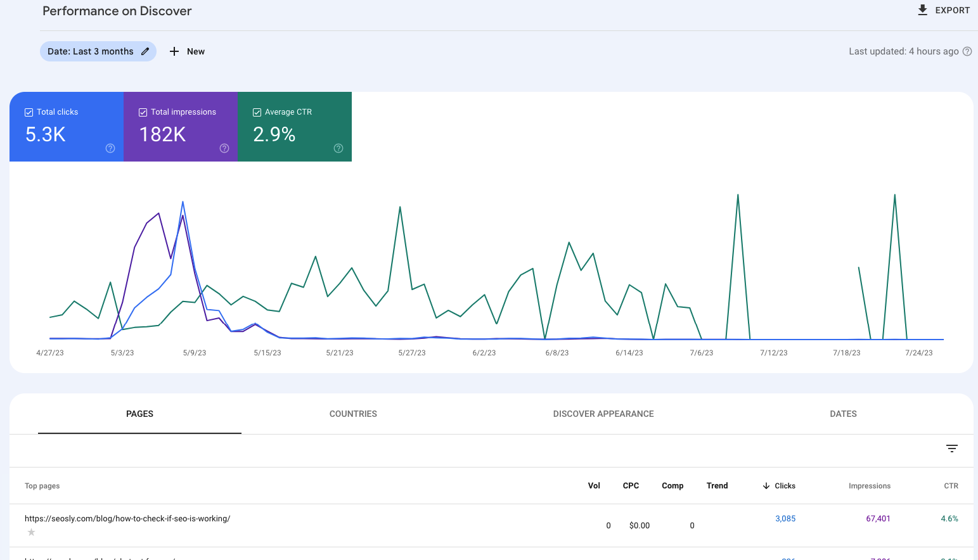This screenshot has width=978, height=560.
Task: Open the help icon next to Last updated
Action: click(967, 51)
